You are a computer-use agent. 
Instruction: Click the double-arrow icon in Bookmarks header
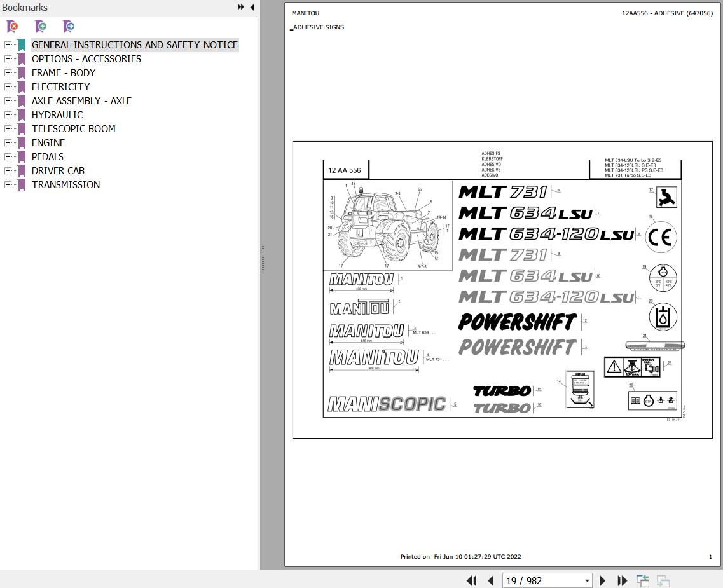241,7
